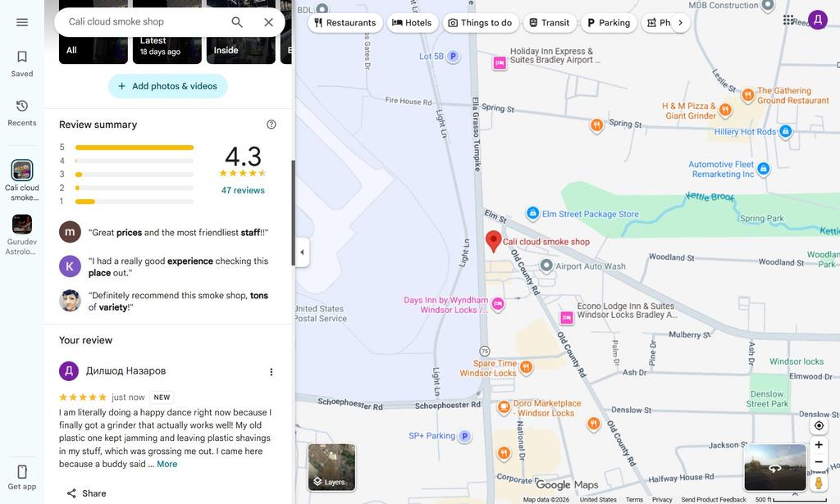Open Street View thumbnail
Screen dimensions: 840x504
[775, 467]
